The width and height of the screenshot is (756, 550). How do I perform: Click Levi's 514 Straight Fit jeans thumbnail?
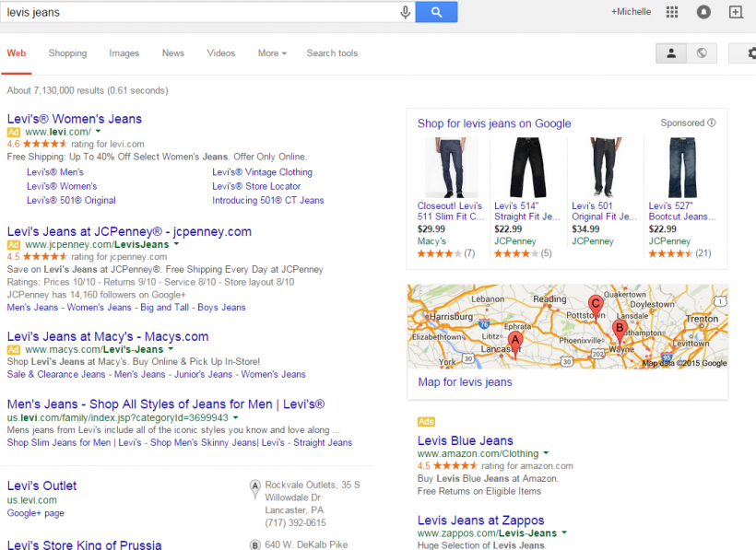(528, 168)
